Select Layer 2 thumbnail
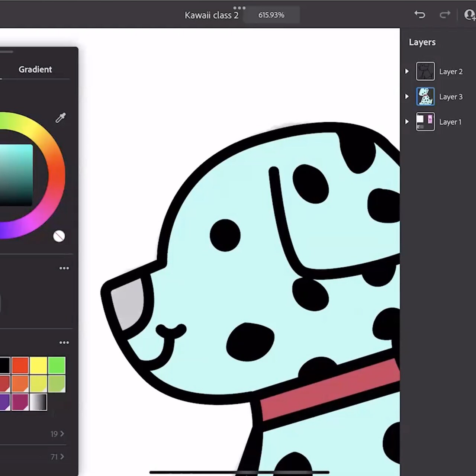 425,71
